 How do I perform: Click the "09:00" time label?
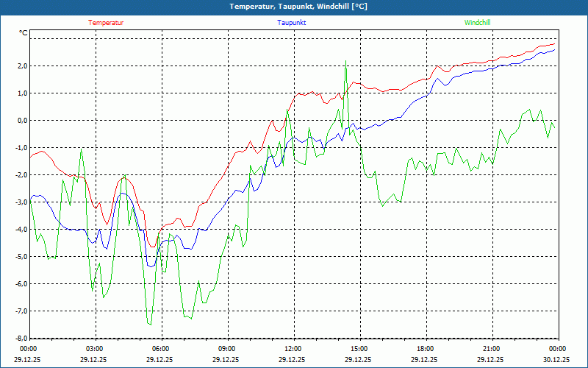coord(226,349)
